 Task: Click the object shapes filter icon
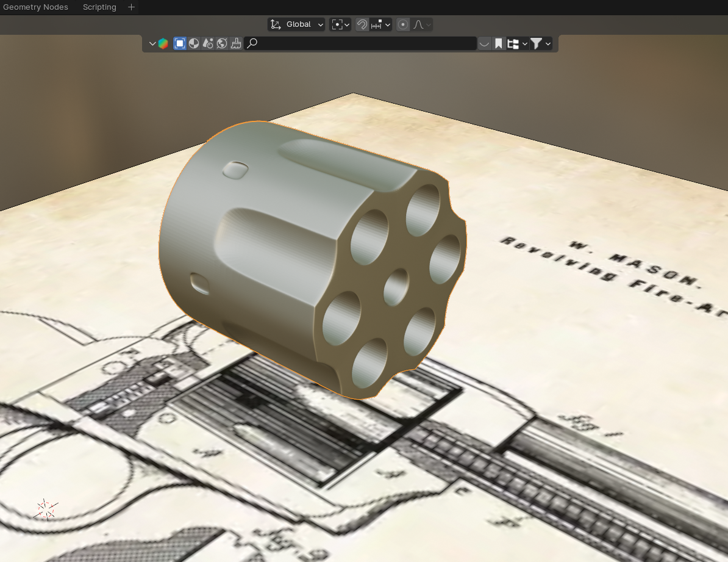[208, 43]
